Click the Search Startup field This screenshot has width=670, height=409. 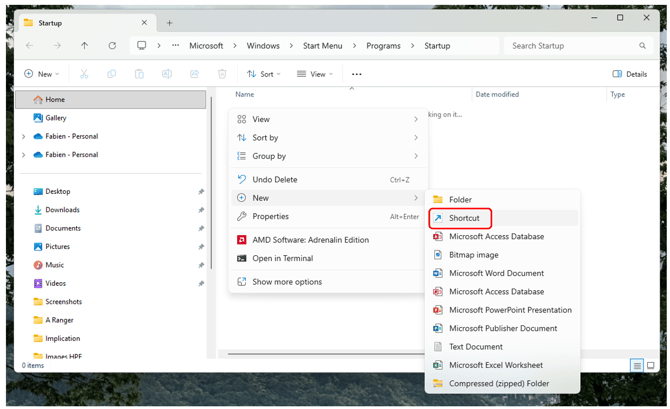[x=578, y=45]
